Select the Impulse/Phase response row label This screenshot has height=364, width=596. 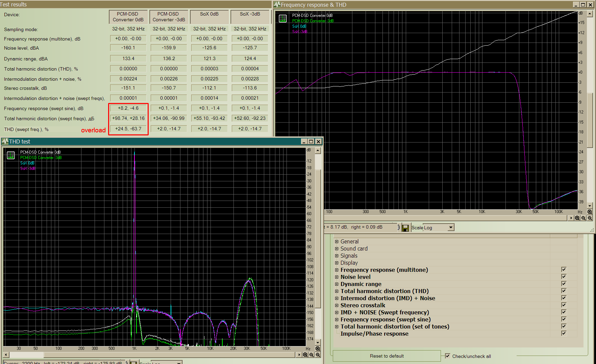coord(374,334)
